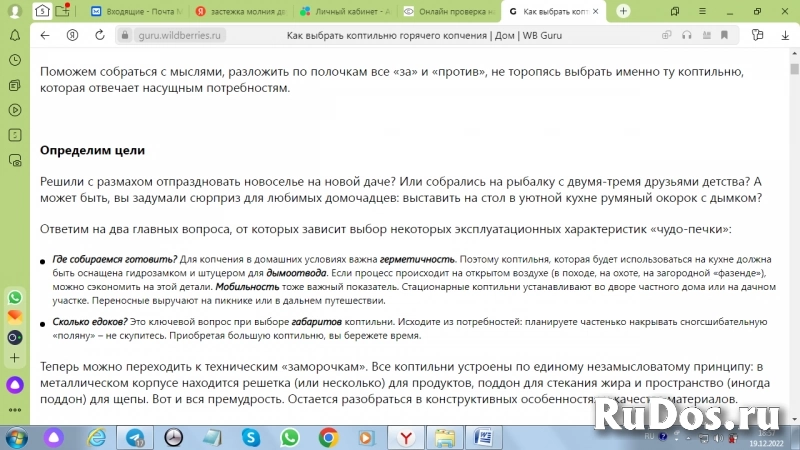Open the Yandex Browser taskbar icon

pos(406,438)
